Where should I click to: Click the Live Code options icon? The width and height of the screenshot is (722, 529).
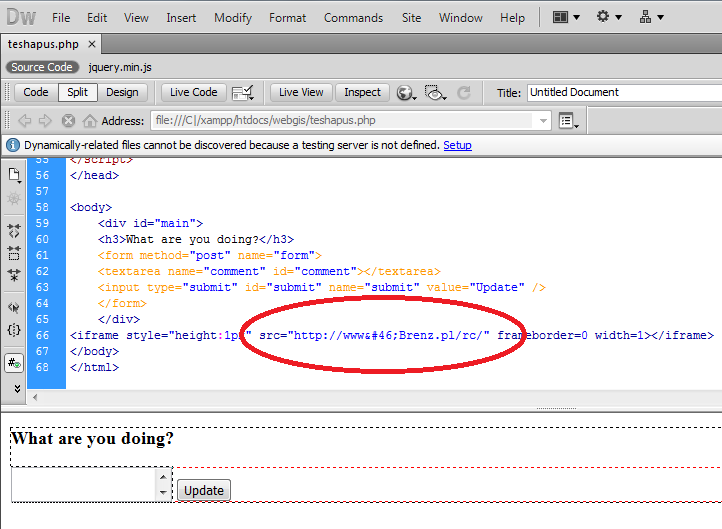pyautogui.click(x=243, y=93)
